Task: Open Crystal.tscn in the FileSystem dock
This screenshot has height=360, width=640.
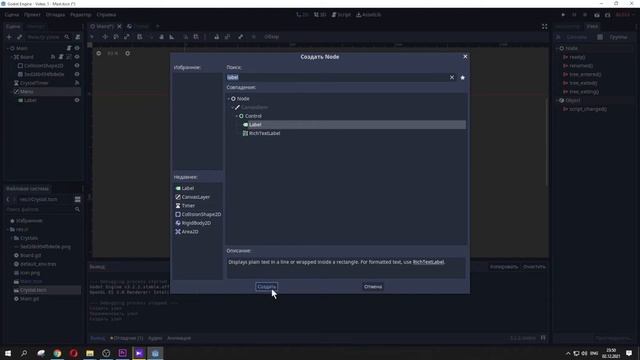Action: pyautogui.click(x=33, y=290)
